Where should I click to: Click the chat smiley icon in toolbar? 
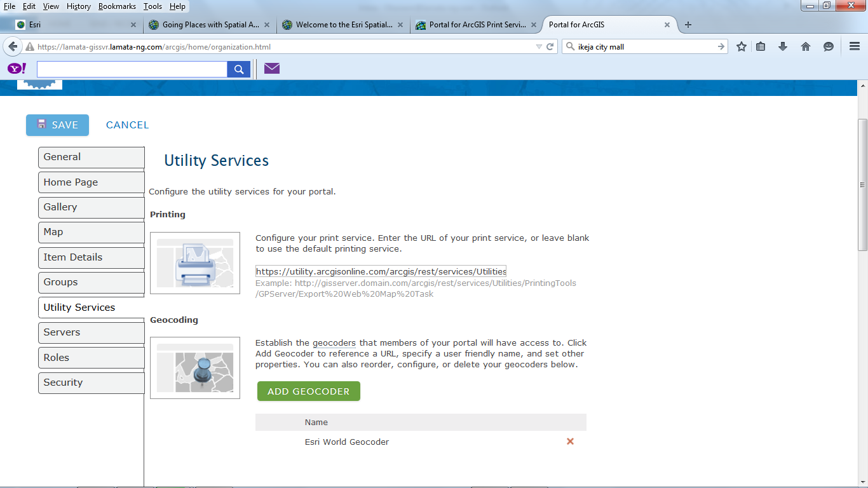pos(828,46)
